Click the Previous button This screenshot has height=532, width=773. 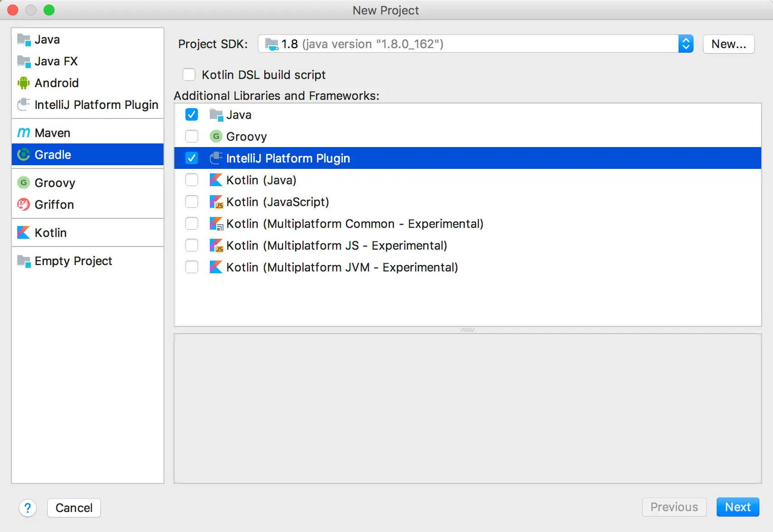[674, 507]
